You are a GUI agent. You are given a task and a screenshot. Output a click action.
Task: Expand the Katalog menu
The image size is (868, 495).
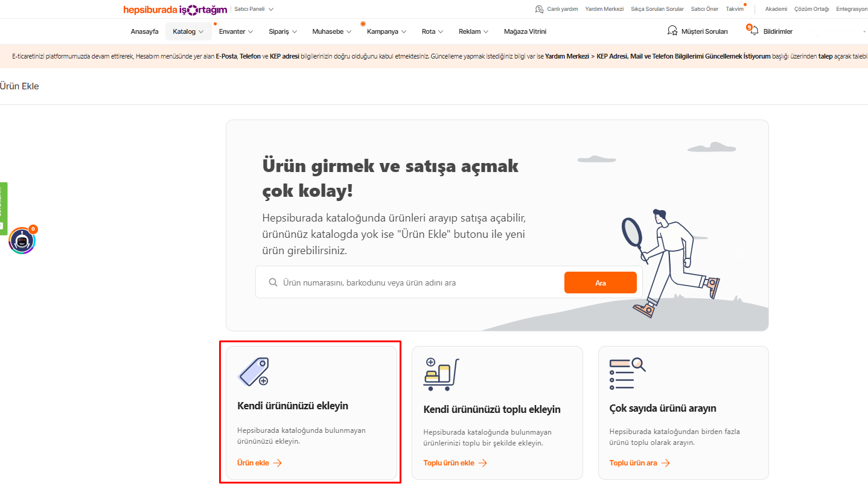point(188,31)
